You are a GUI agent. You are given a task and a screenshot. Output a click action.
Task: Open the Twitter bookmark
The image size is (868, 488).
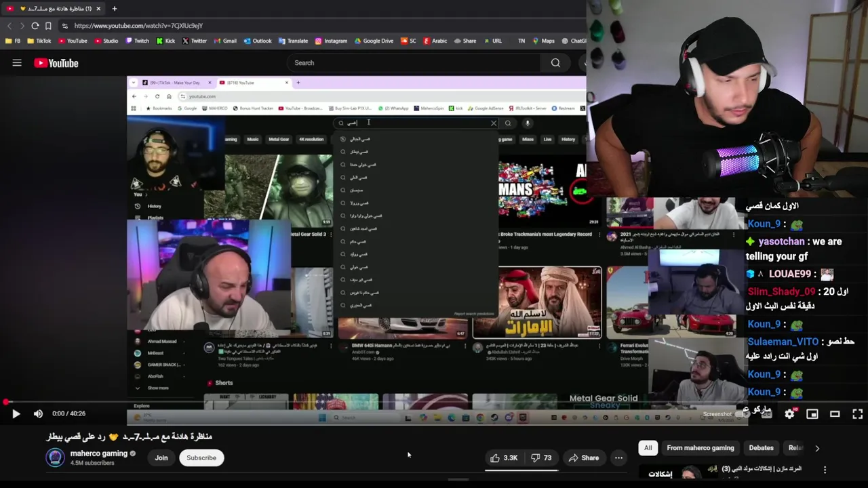point(194,41)
